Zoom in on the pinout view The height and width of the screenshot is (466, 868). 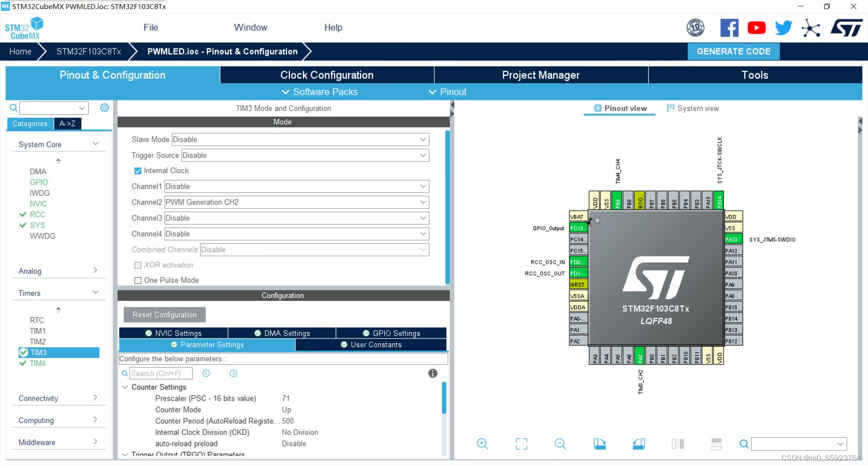pyautogui.click(x=482, y=444)
